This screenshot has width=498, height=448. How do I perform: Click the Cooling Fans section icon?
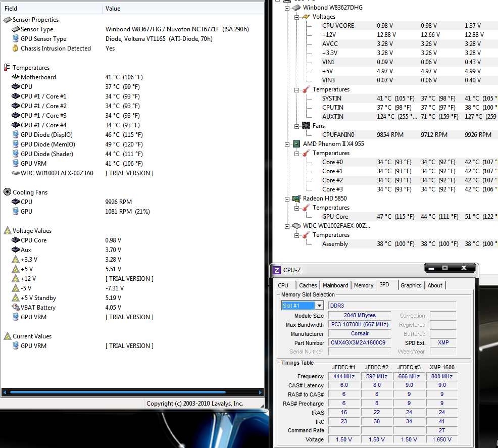point(7,192)
